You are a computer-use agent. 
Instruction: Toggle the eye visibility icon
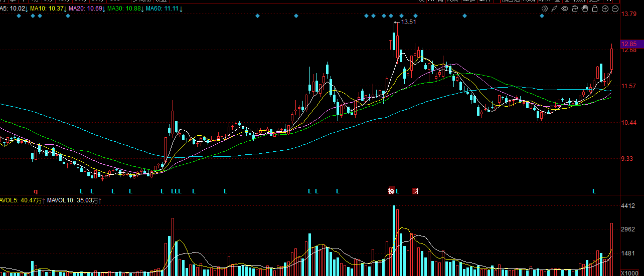[565, 9]
